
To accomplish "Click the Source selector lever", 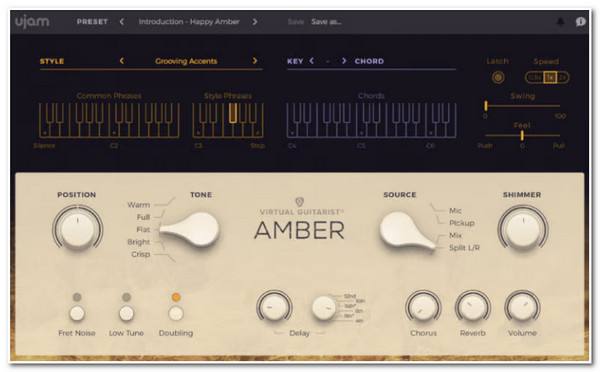I will click(408, 232).
